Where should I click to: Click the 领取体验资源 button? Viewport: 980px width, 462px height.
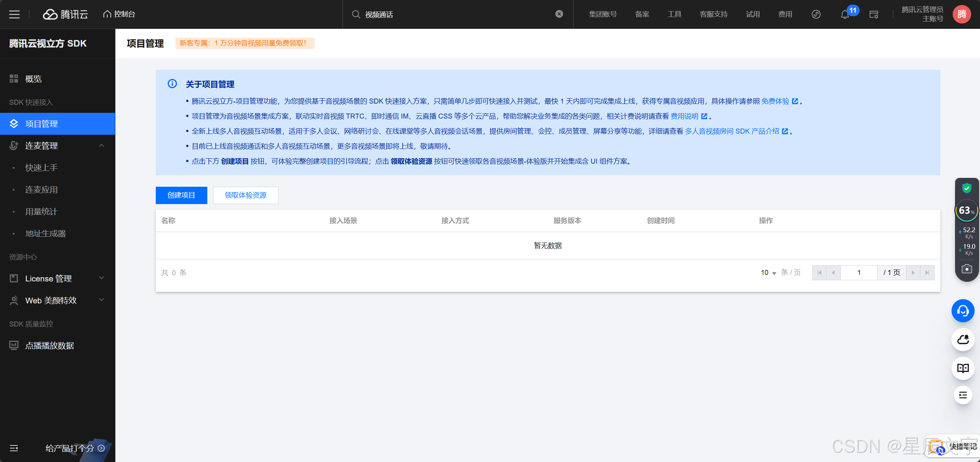tap(245, 195)
